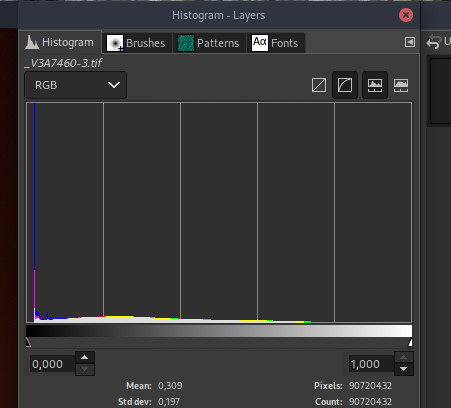Image resolution: width=451 pixels, height=408 pixels.
Task: Click the black point range slider handle
Action: tap(28, 342)
